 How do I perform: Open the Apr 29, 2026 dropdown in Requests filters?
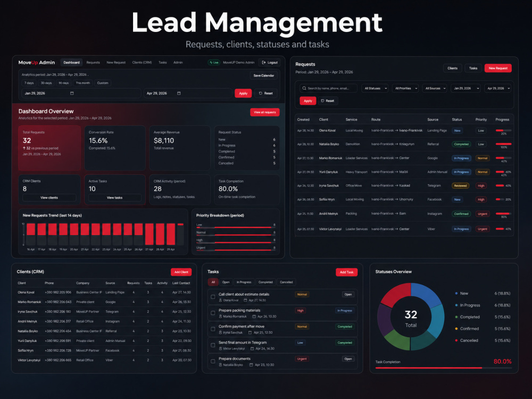[x=498, y=88]
